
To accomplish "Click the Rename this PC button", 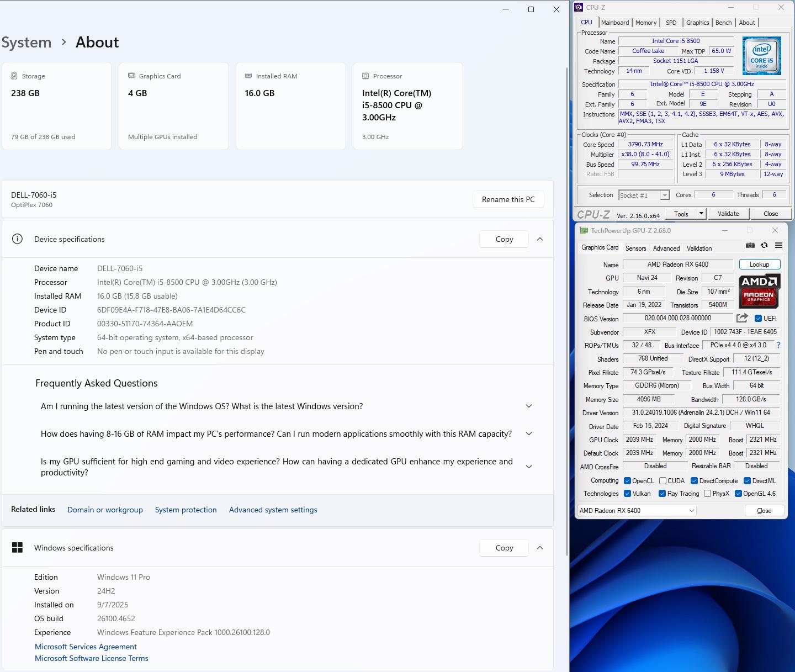I will (x=508, y=199).
